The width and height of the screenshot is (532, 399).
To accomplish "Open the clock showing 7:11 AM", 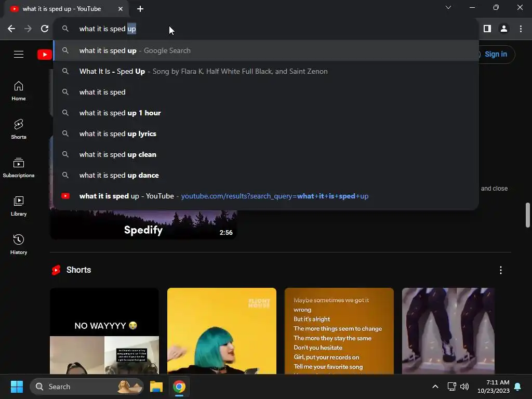I will pyautogui.click(x=494, y=387).
